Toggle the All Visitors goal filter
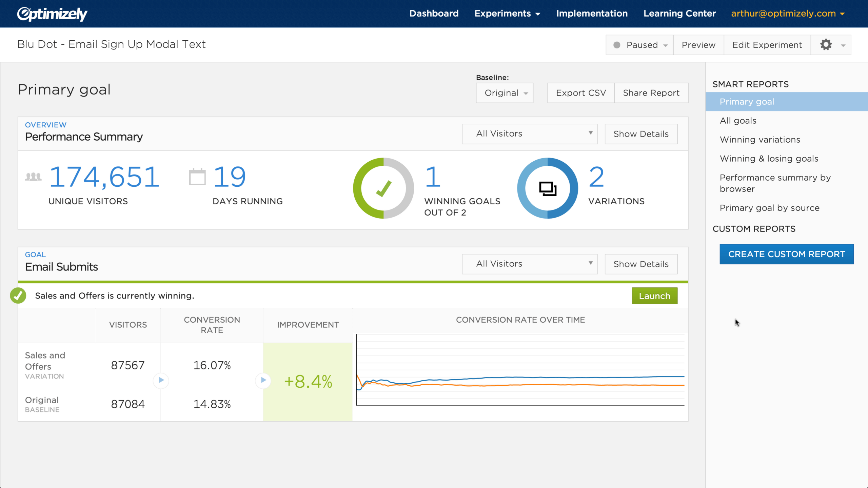 529,264
